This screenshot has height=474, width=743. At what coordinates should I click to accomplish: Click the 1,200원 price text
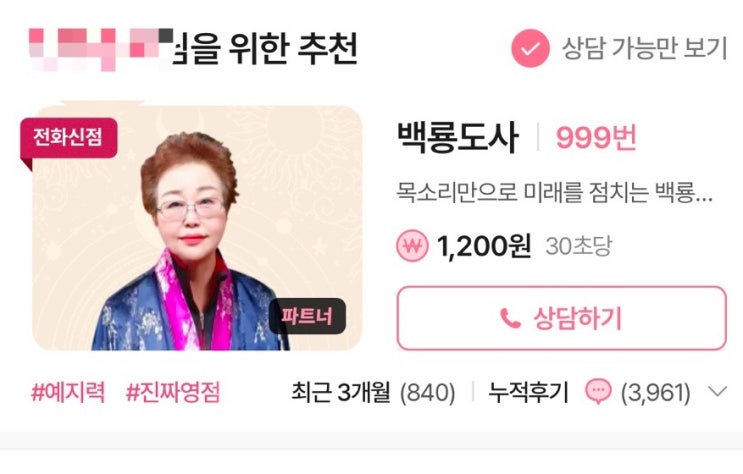(x=483, y=246)
